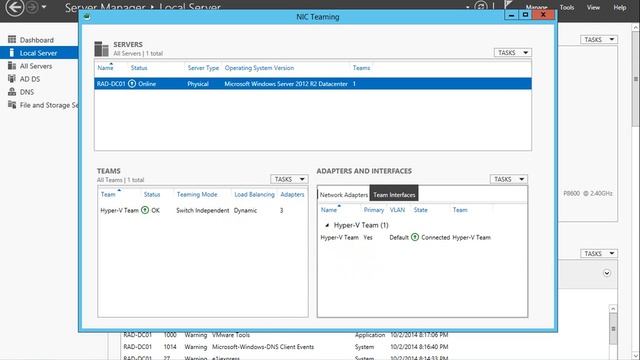This screenshot has width=640, height=360.
Task: Click the DNS role icon
Action: [12, 91]
